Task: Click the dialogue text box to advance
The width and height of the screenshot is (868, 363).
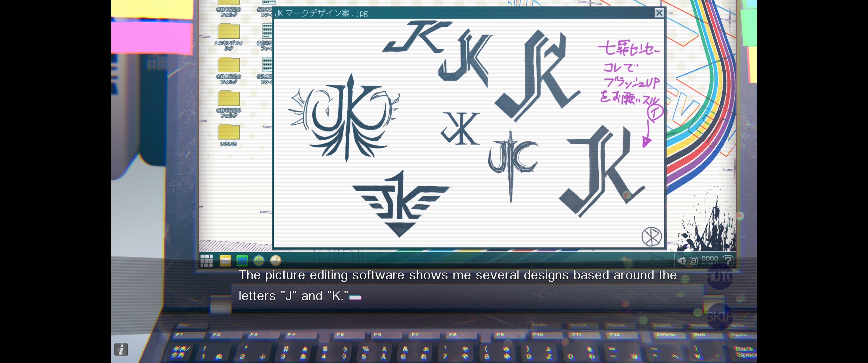Action: (457, 286)
